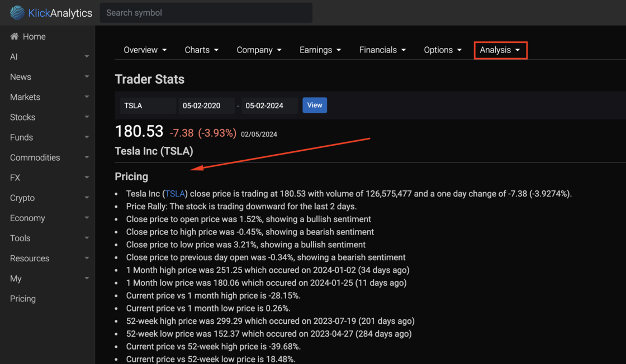Image resolution: width=626 pixels, height=364 pixels.
Task: Select Markets in the sidebar
Action: point(25,97)
